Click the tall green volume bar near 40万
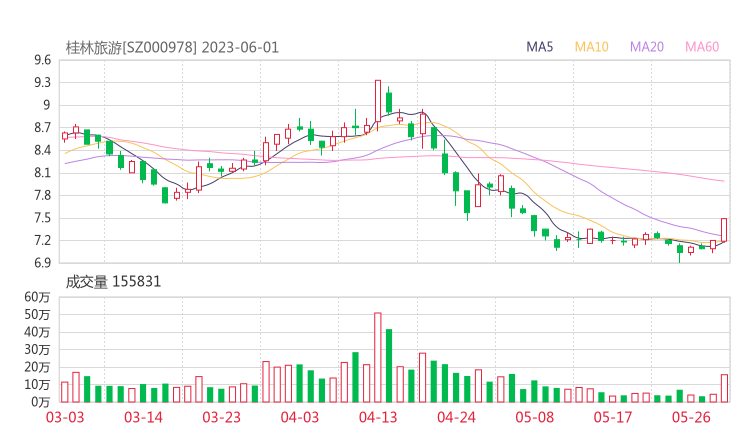This screenshot has height=440, width=740. pos(389,365)
